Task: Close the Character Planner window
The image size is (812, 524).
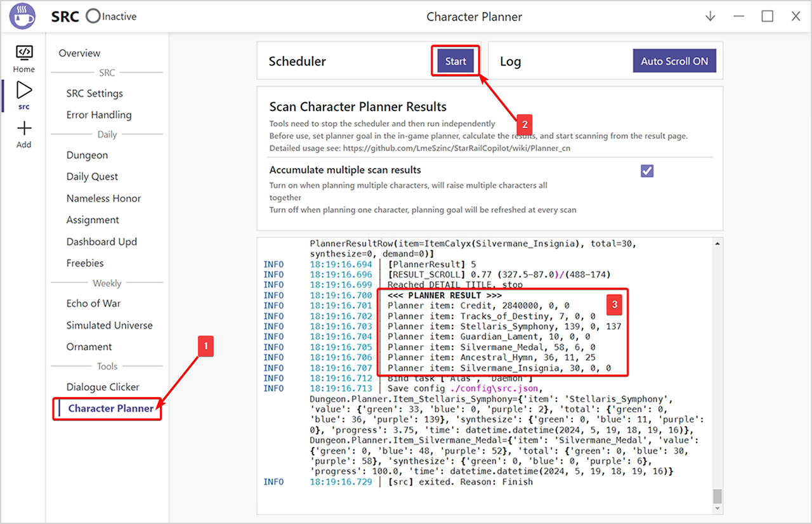Action: (x=796, y=16)
